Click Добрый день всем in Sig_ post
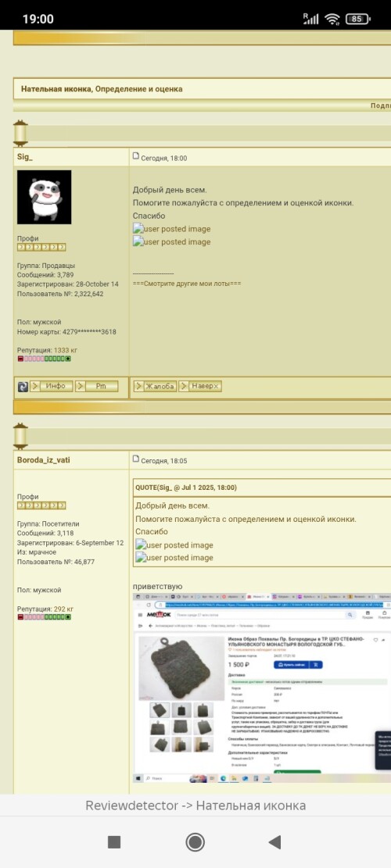The image size is (391, 868). [x=170, y=190]
